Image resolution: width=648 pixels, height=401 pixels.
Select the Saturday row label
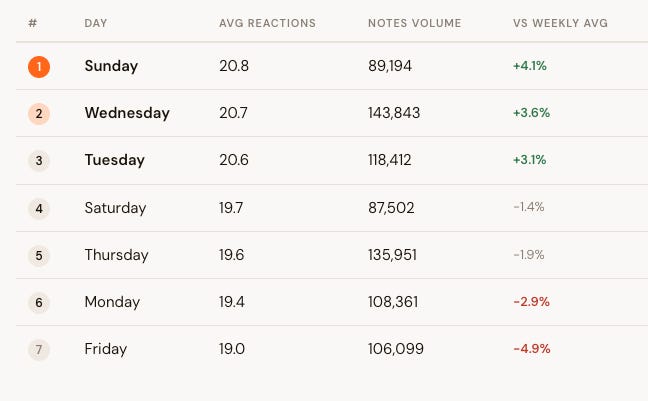click(x=115, y=208)
